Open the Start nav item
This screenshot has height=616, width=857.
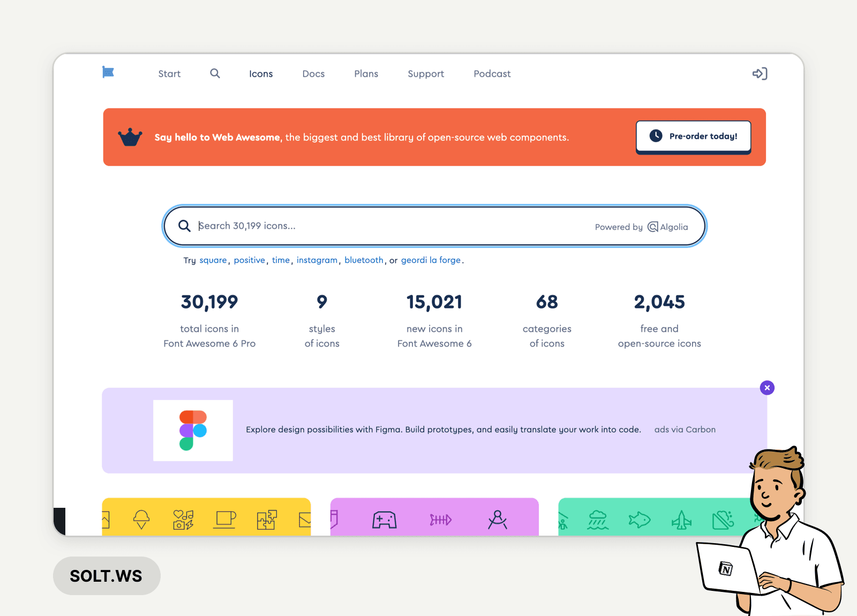169,74
